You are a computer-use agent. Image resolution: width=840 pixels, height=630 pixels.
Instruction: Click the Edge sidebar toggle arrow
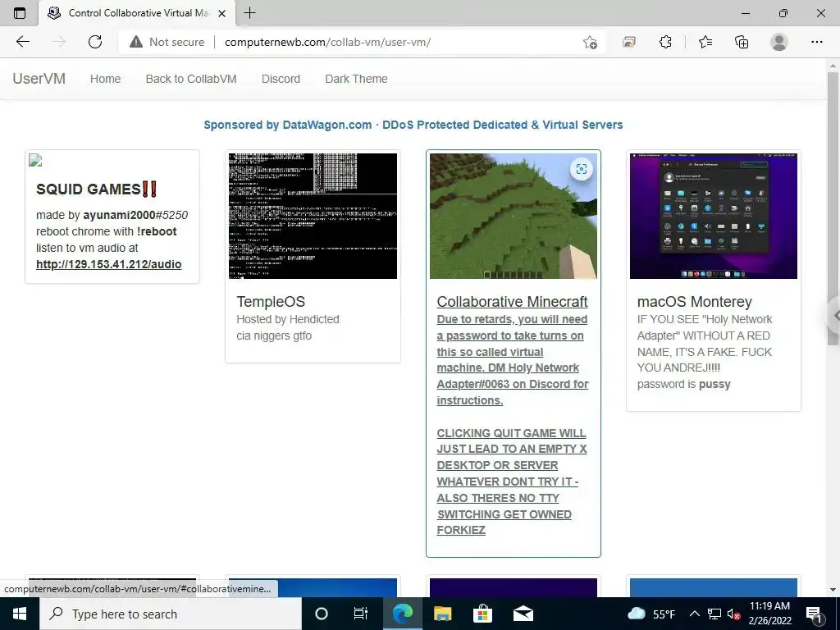pos(834,316)
